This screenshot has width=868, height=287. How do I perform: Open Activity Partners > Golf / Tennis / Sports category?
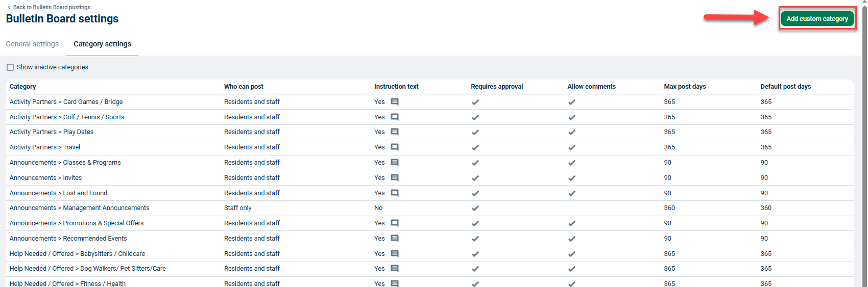pyautogui.click(x=67, y=117)
